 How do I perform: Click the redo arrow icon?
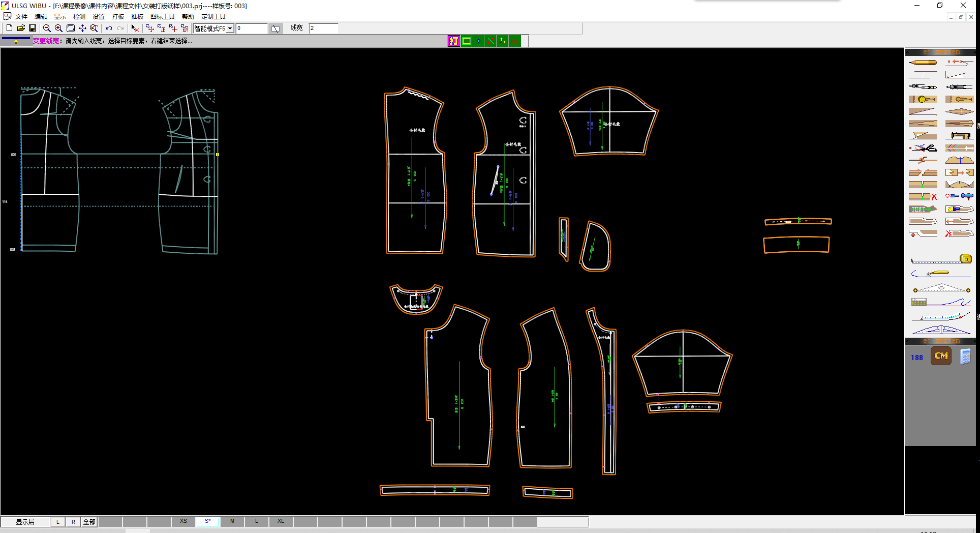click(x=120, y=28)
